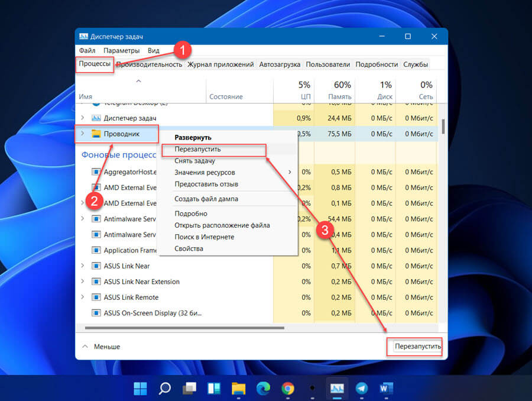Switch to Автозагрузка tab

point(280,64)
